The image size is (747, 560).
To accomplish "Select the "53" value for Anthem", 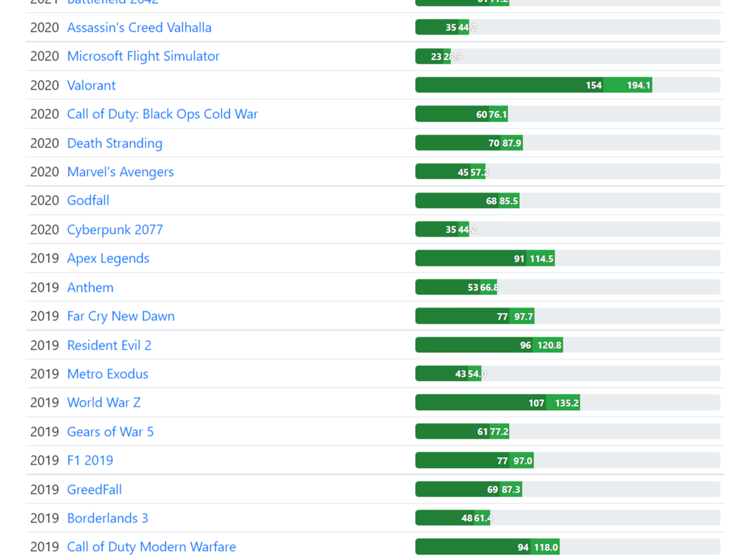I will point(473,287).
